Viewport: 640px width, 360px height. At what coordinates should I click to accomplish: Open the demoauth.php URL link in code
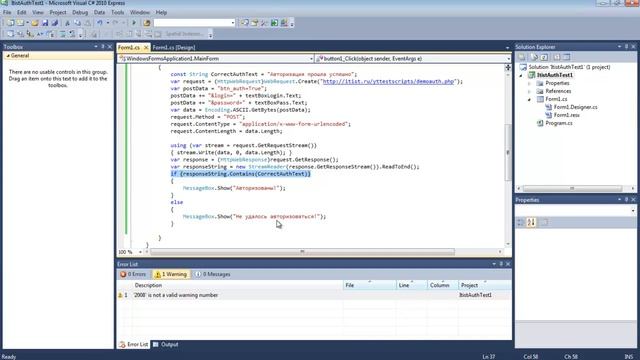(x=388, y=82)
